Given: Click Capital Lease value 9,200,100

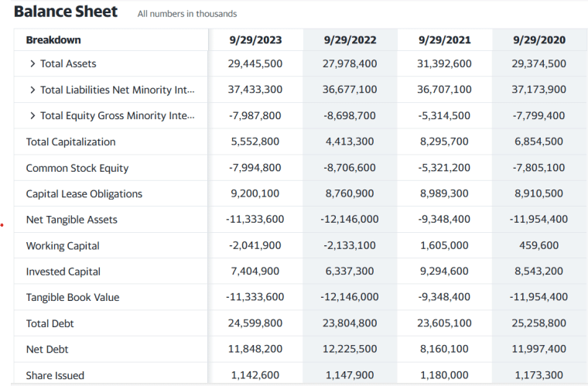Looking at the screenshot, I should 255,193.
